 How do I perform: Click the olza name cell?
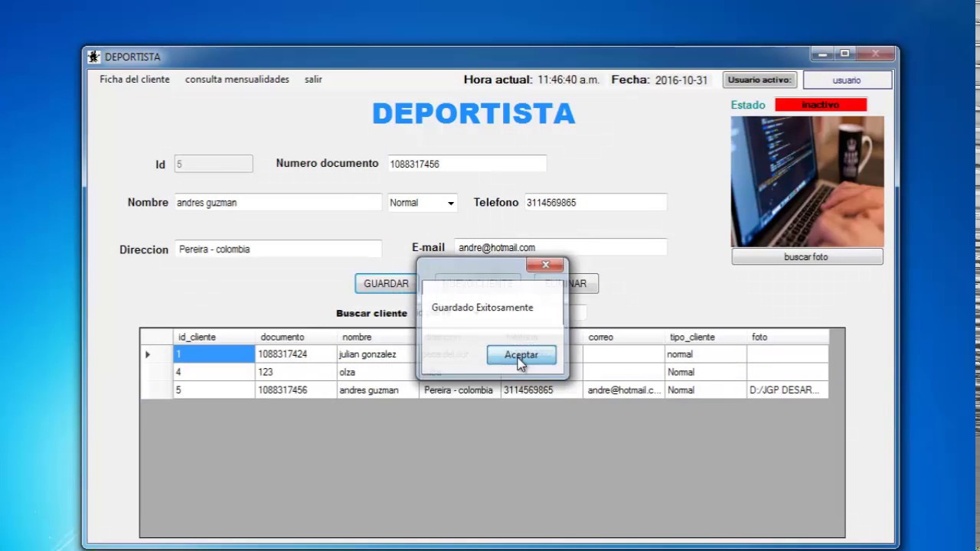click(x=378, y=372)
